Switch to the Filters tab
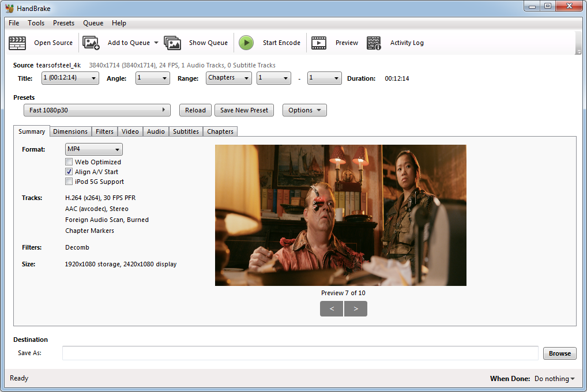 click(104, 131)
